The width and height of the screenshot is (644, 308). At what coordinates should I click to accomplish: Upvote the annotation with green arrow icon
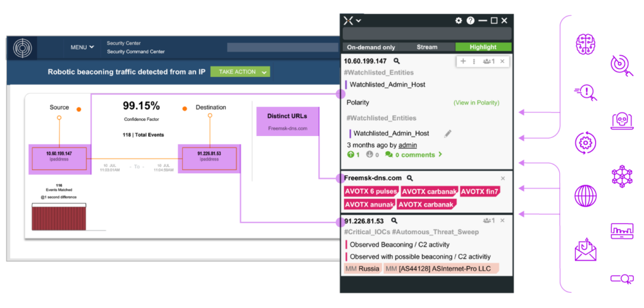[350, 154]
